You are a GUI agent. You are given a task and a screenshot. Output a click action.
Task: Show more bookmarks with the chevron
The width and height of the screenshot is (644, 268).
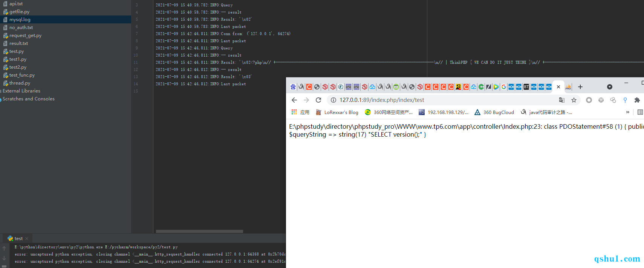[627, 112]
